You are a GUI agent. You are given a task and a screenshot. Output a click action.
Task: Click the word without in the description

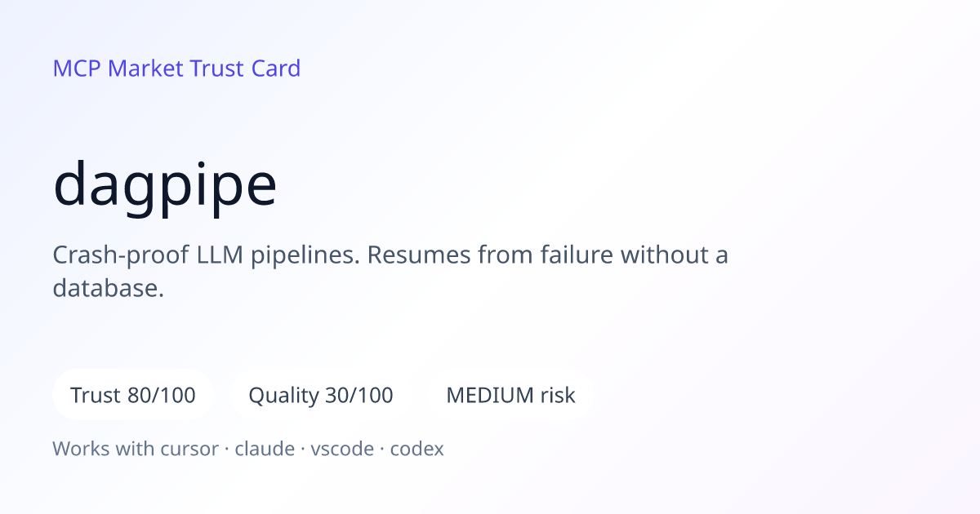[x=663, y=255]
